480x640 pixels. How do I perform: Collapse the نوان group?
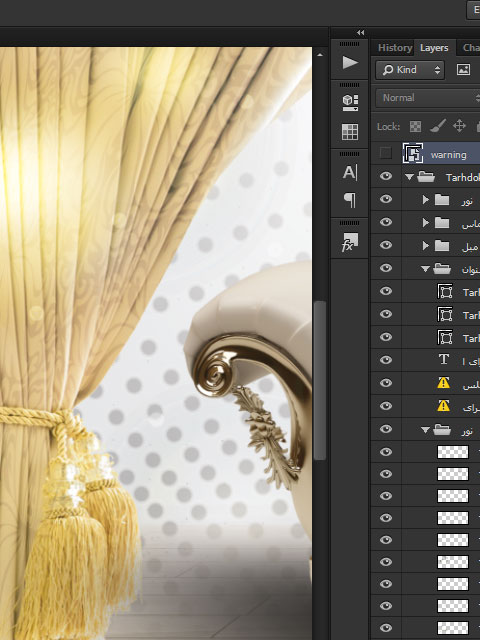click(425, 269)
